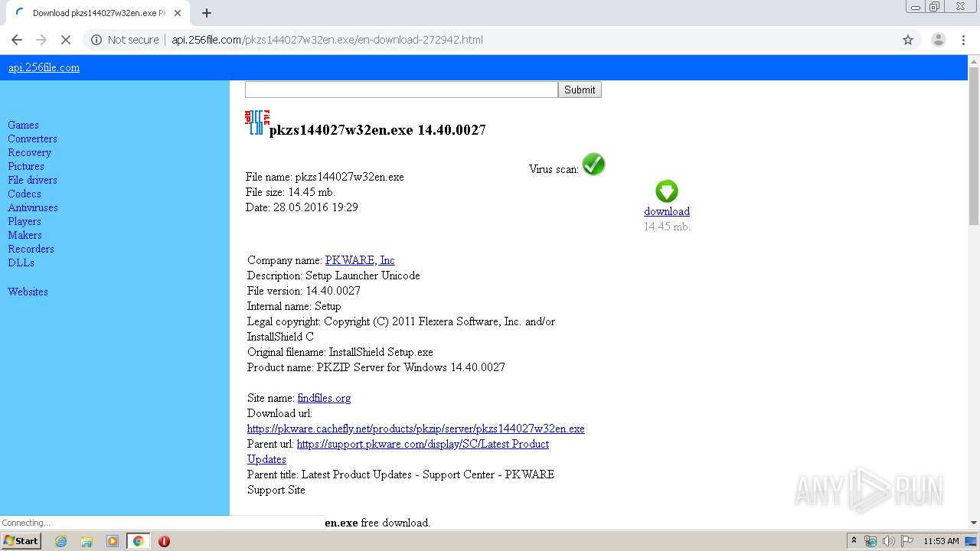Click the 'Description: Setup Launcher Unicode' line

333,275
